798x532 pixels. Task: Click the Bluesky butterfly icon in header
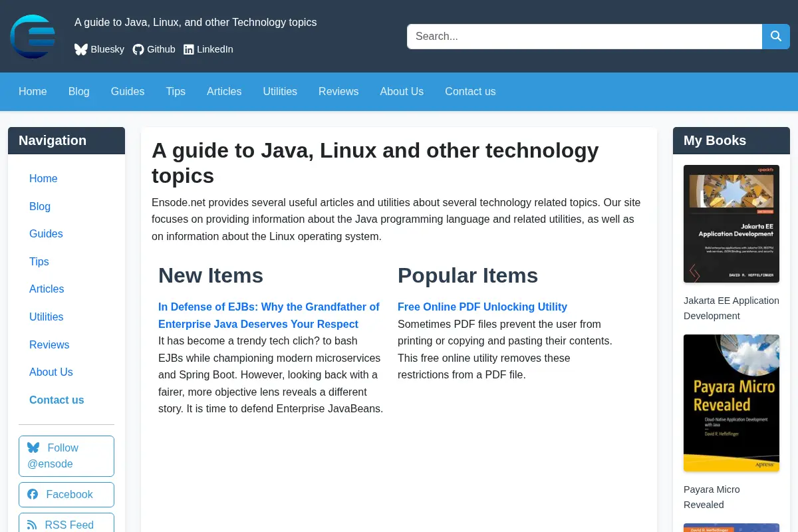[81, 49]
